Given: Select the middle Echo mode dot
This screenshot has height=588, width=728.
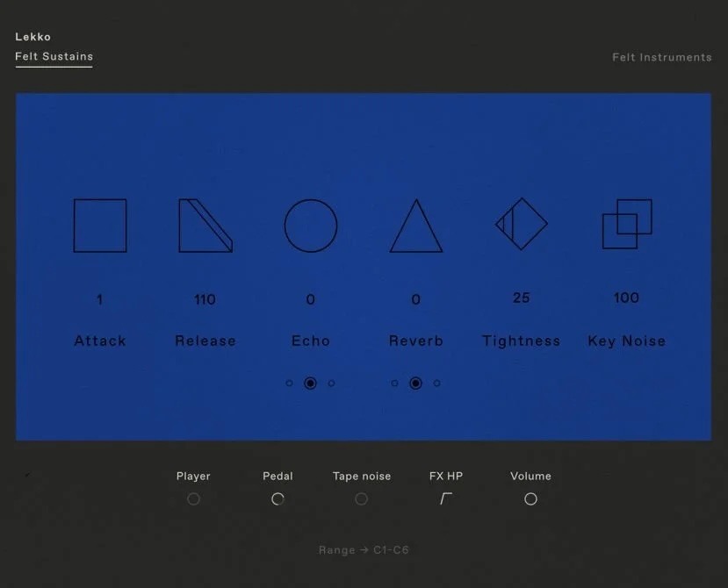Looking at the screenshot, I should point(310,384).
